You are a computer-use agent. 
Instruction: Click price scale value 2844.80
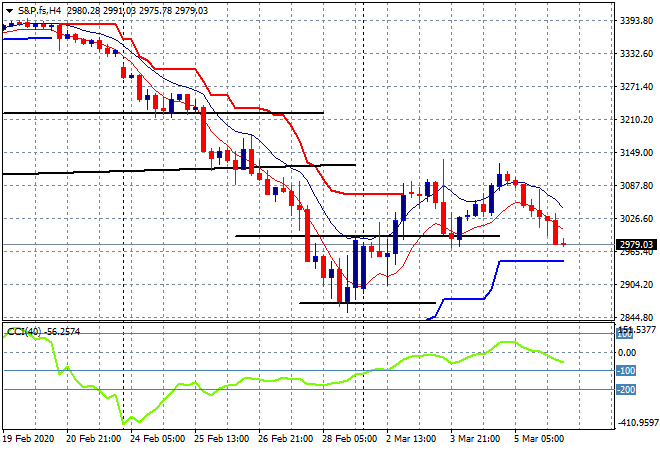[636, 317]
